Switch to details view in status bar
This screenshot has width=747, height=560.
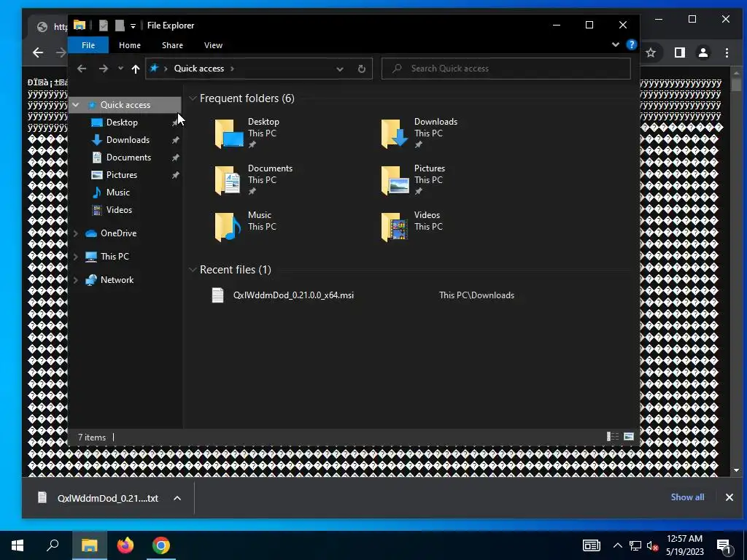[x=613, y=437]
